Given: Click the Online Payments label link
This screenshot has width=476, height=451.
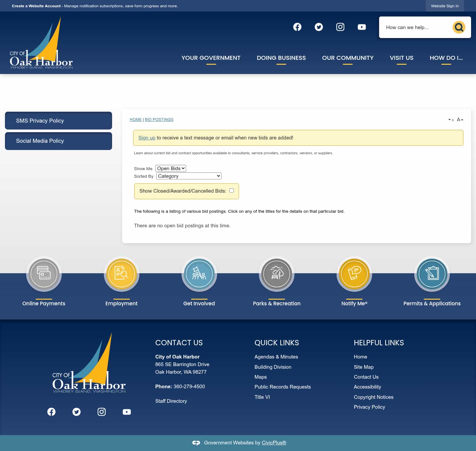Looking at the screenshot, I should [44, 303].
